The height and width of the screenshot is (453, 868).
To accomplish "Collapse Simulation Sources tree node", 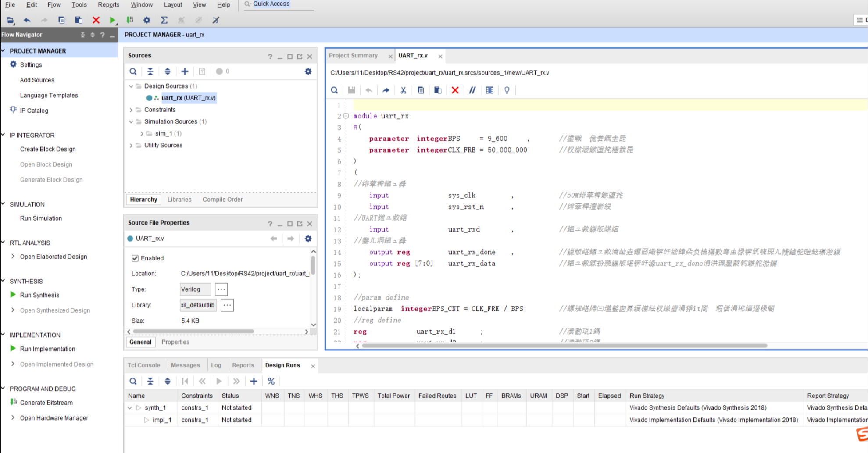I will pos(131,122).
